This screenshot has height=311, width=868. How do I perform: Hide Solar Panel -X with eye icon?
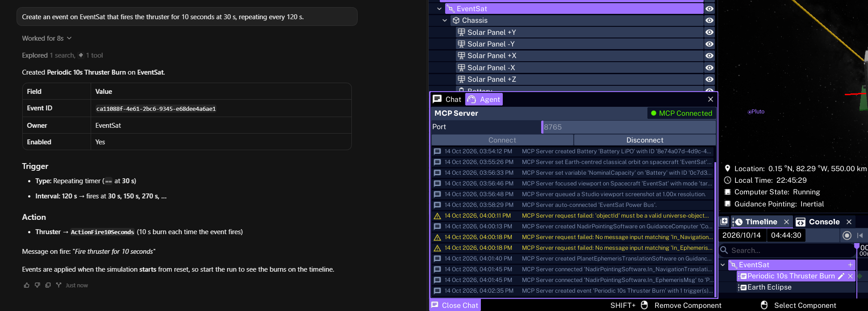(x=709, y=67)
